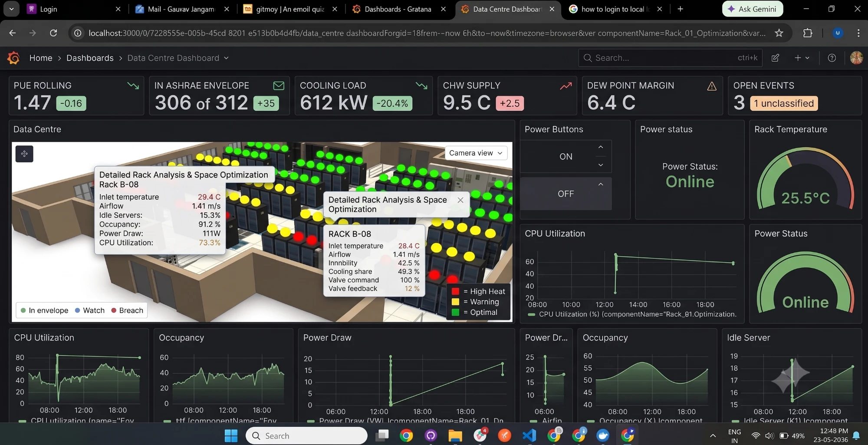The image size is (868, 445).
Task: Click the Dew Point Margin warning triangle icon
Action: pos(712,86)
